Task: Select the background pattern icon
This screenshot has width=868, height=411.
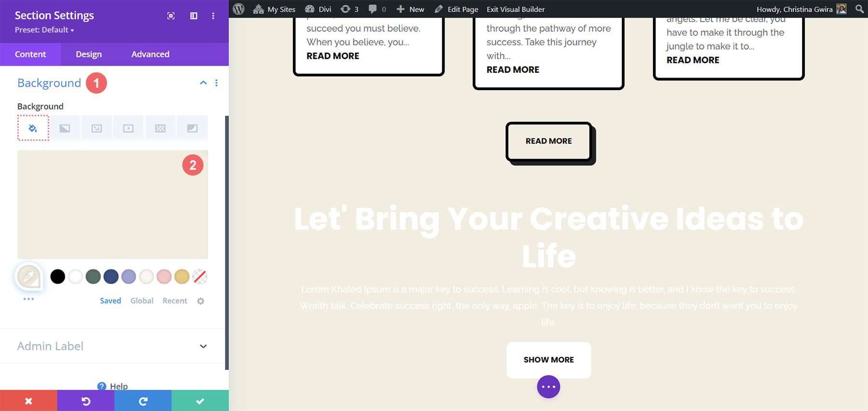Action: [x=160, y=128]
